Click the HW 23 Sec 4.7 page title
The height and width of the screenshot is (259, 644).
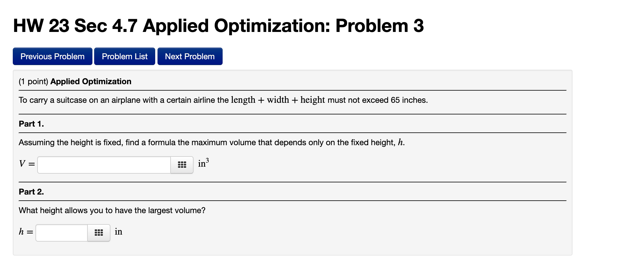tap(219, 26)
